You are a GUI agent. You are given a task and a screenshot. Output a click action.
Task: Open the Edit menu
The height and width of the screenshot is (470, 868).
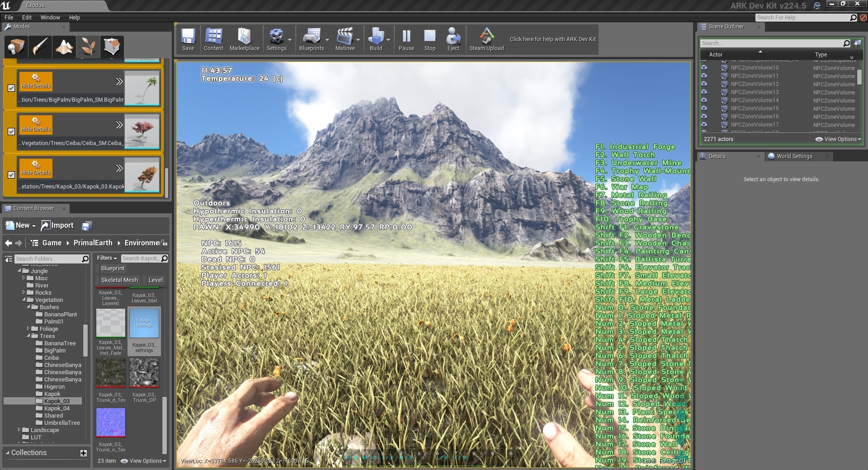tap(27, 18)
